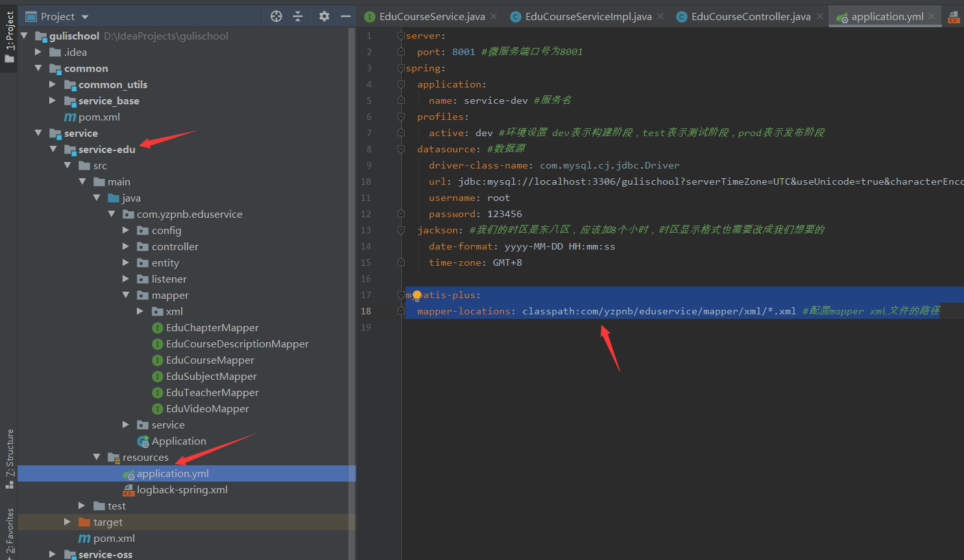Select the test folder
Viewport: 964px width, 560px height.
[x=110, y=506]
